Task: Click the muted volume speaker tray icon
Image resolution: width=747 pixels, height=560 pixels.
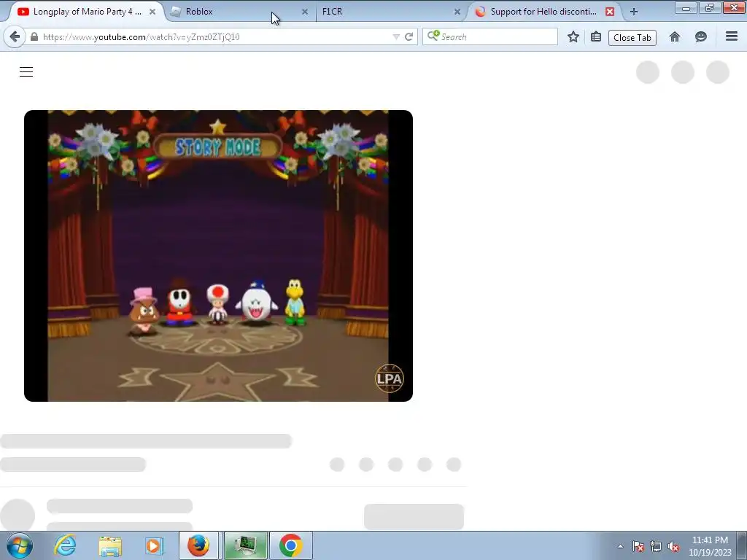Action: pyautogui.click(x=673, y=546)
